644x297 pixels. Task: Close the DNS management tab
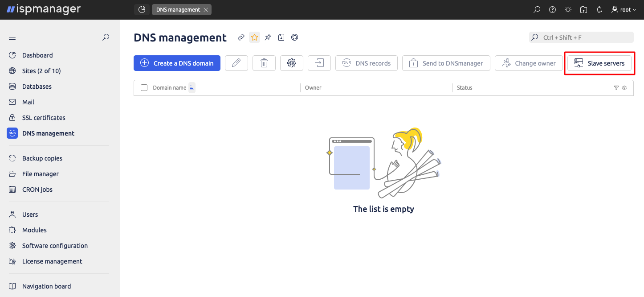(205, 10)
